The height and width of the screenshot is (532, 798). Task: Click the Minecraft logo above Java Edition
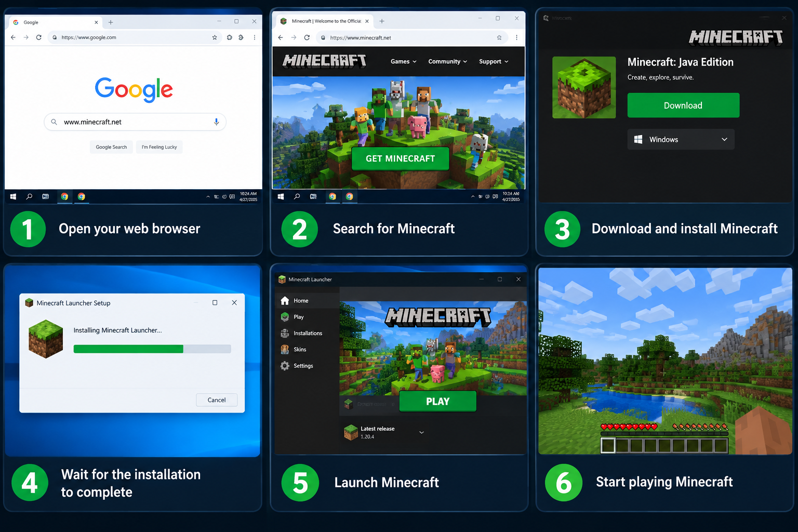click(x=736, y=37)
